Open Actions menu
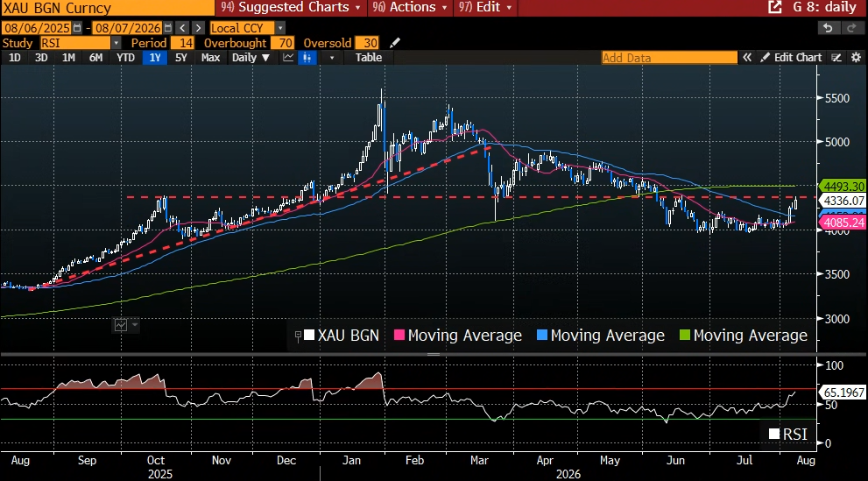Image resolution: width=868 pixels, height=481 pixels. (x=410, y=7)
